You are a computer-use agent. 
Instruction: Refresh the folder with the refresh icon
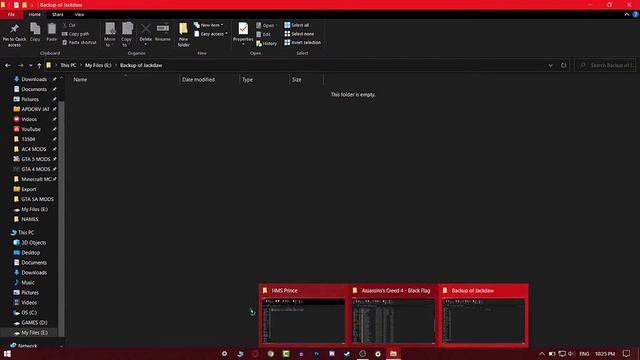tap(563, 65)
